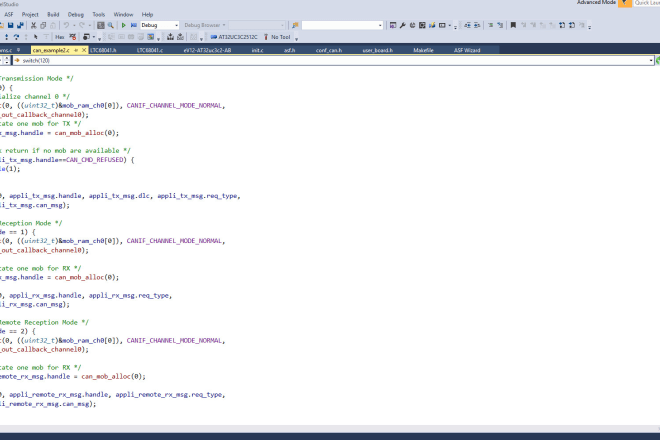Start without debugging using green arrow
This screenshot has height=440, width=660.
(124, 25)
